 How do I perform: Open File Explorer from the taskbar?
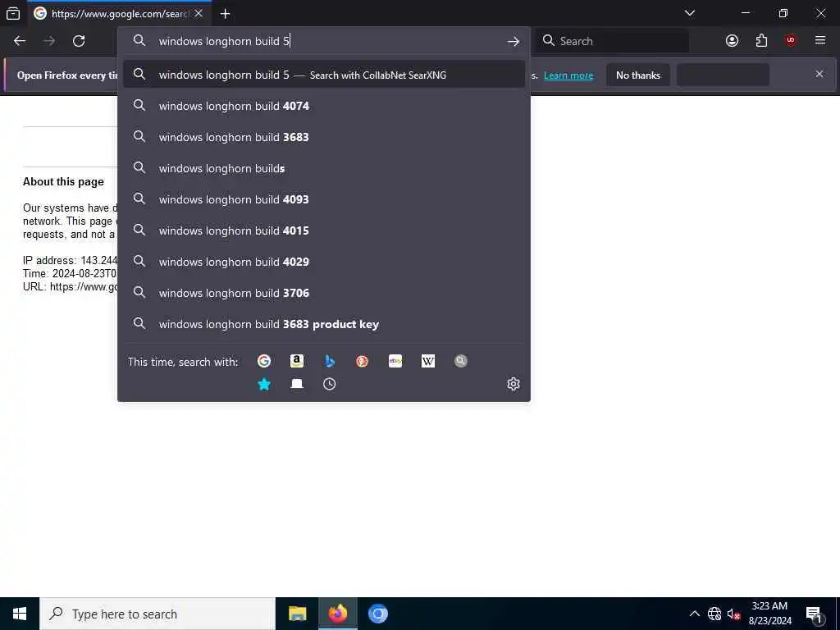297,614
